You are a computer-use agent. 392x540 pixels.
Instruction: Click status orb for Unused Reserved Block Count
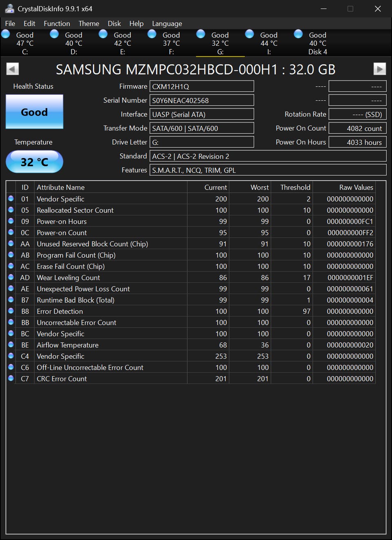pos(11,243)
